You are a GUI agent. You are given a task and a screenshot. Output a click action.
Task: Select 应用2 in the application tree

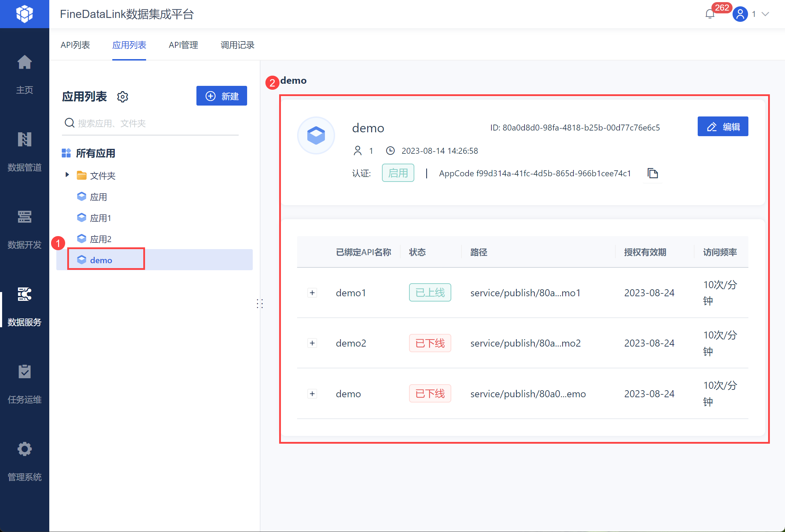tap(100, 239)
